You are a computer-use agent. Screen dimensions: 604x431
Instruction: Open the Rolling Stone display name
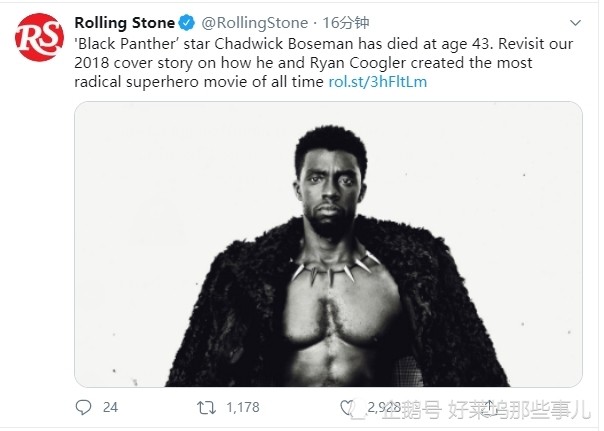[124, 22]
